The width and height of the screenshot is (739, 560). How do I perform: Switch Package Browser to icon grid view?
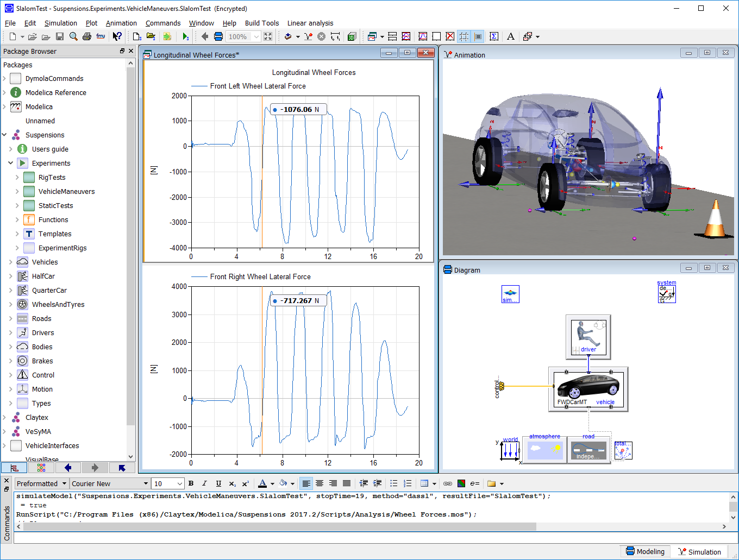[x=41, y=468]
